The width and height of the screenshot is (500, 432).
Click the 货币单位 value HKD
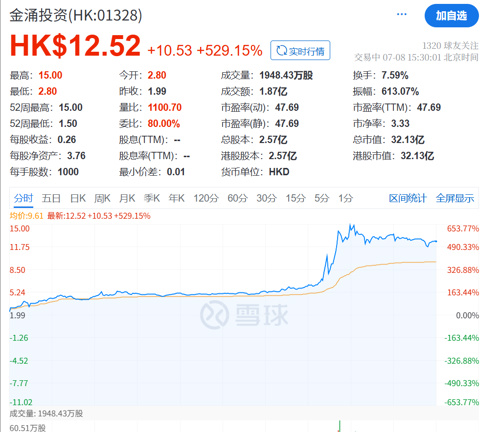tap(279, 172)
